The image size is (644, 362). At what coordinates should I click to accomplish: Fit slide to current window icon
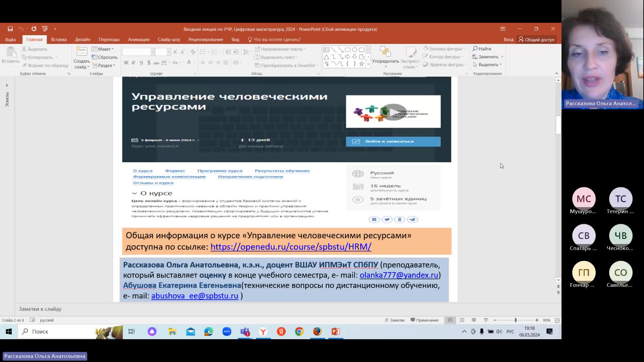coord(557,320)
